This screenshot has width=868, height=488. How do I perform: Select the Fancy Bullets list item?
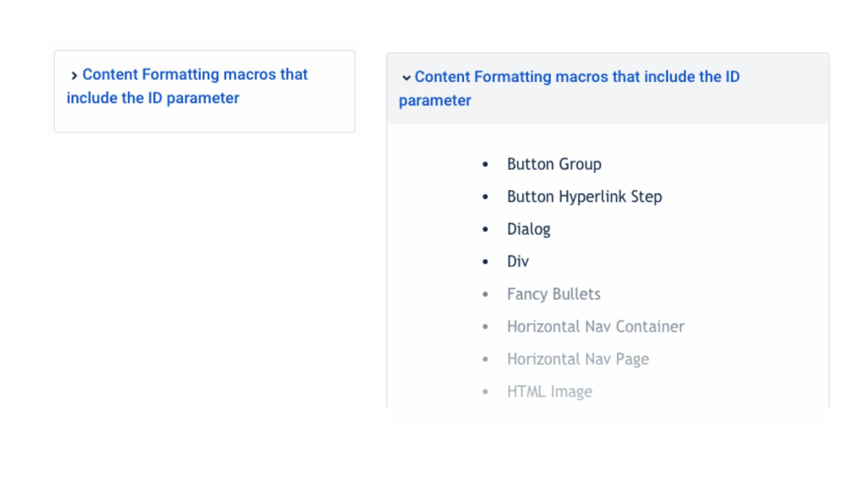tap(554, 294)
